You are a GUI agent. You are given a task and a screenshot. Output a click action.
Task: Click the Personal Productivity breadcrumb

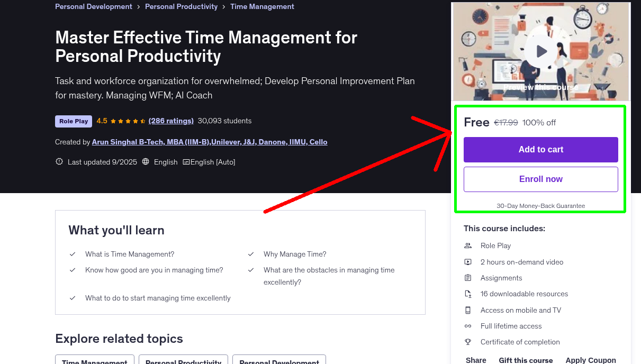click(181, 6)
